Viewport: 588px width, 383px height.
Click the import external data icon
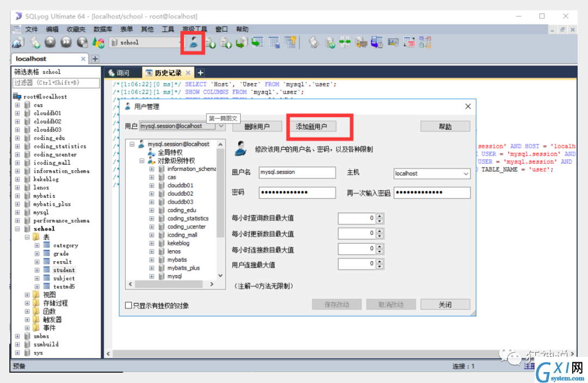pyautogui.click(x=210, y=43)
